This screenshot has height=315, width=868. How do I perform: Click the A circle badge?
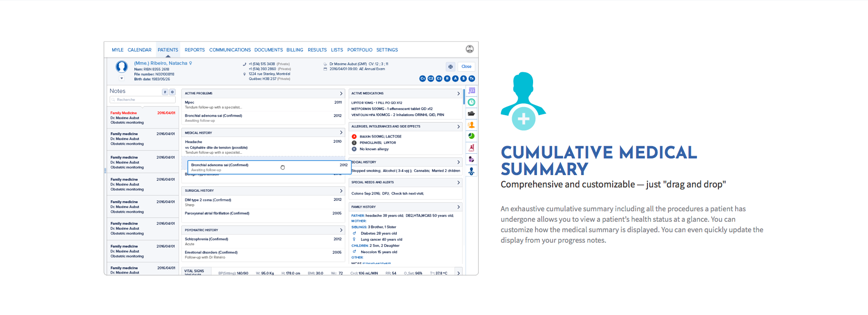coord(455,79)
